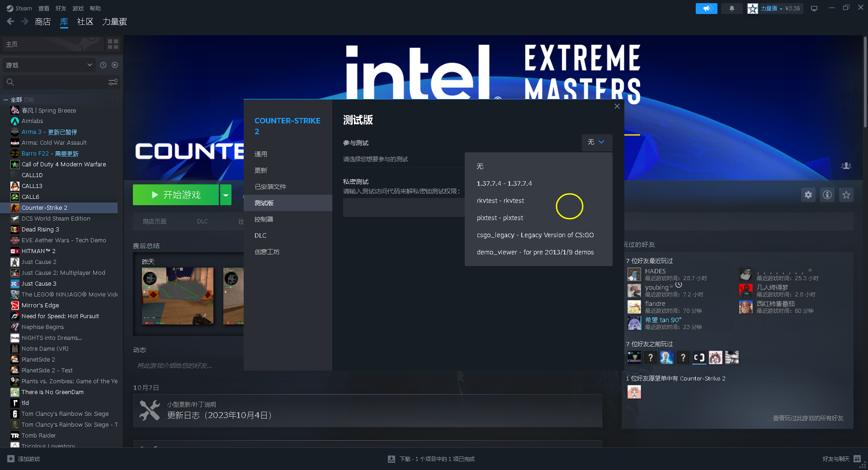868x470 pixels.
Task: Click the friends group icon on banner
Action: (x=846, y=166)
